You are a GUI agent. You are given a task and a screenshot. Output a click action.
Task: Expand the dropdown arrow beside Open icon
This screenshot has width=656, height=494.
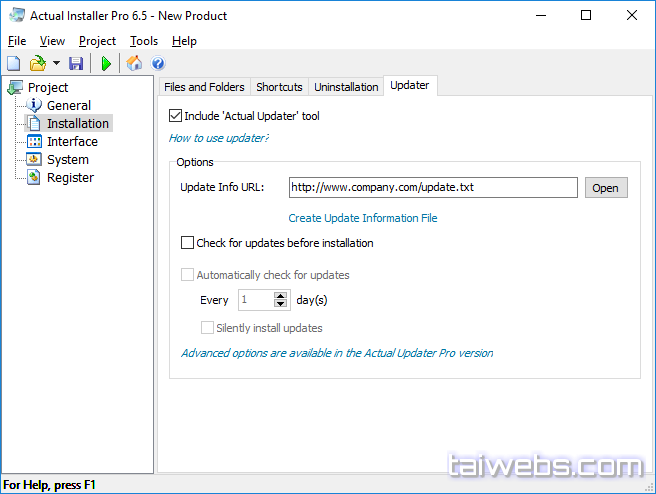56,64
